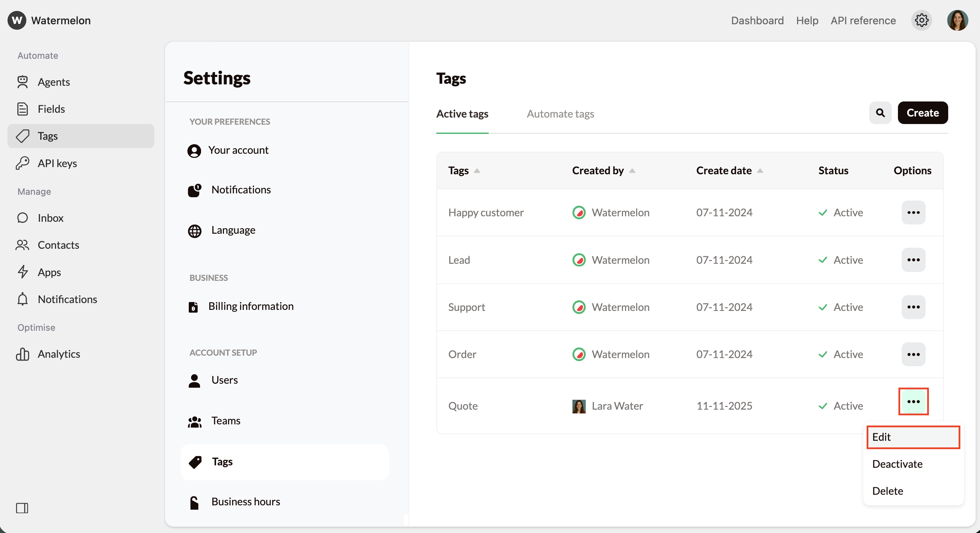The width and height of the screenshot is (980, 533).
Task: Collapse sidebar using bottom-left panel icon
Action: [22, 508]
